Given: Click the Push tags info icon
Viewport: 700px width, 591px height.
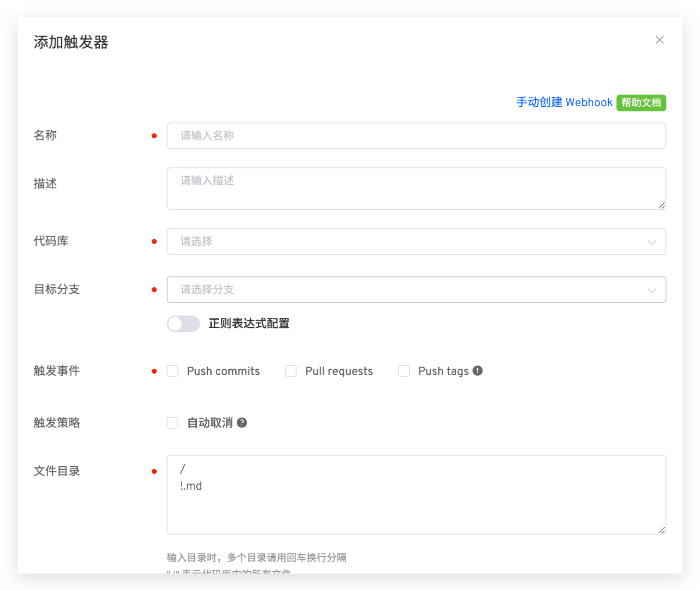Looking at the screenshot, I should [477, 371].
